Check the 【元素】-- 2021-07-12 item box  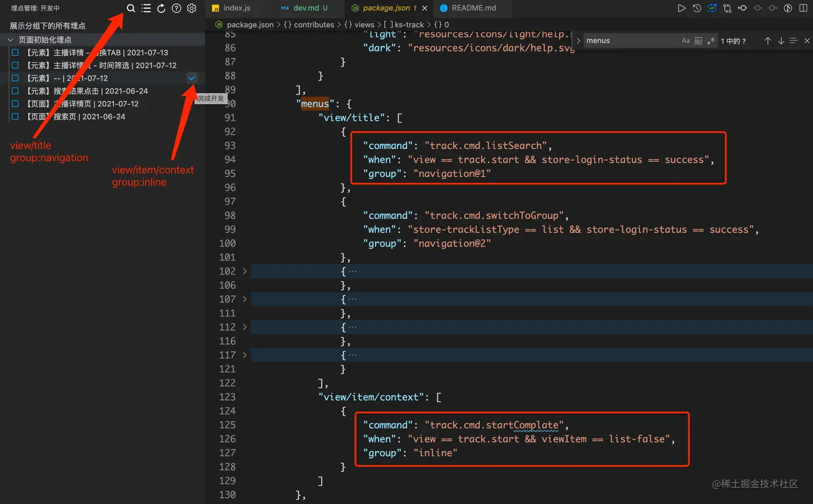tap(15, 78)
